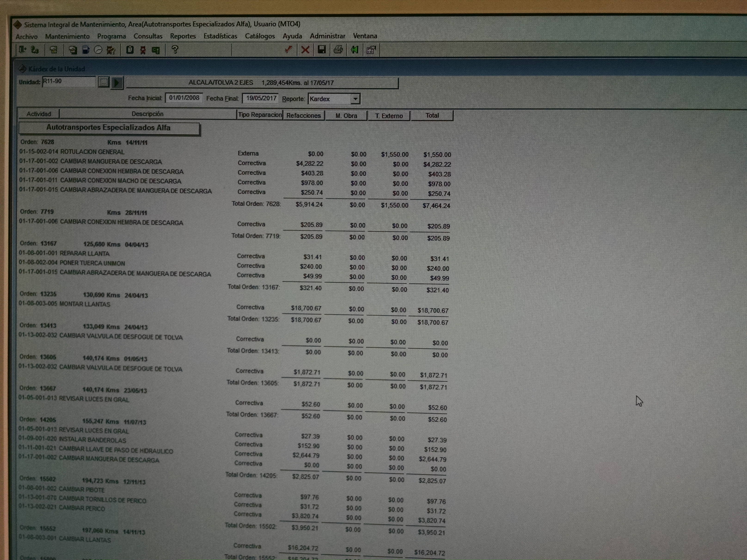Screen dimensions: 747x560
Task: Click the green back arrow icon
Action: coord(355,50)
